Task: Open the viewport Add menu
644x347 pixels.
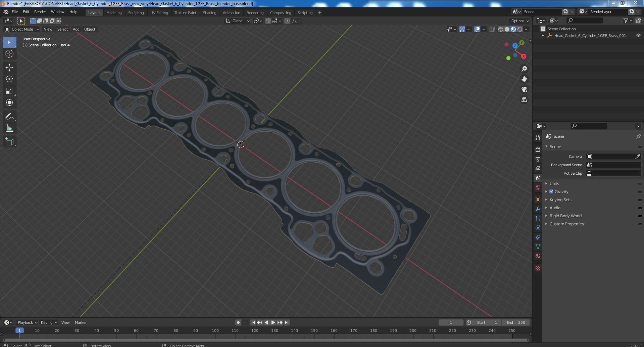Action: coord(76,29)
